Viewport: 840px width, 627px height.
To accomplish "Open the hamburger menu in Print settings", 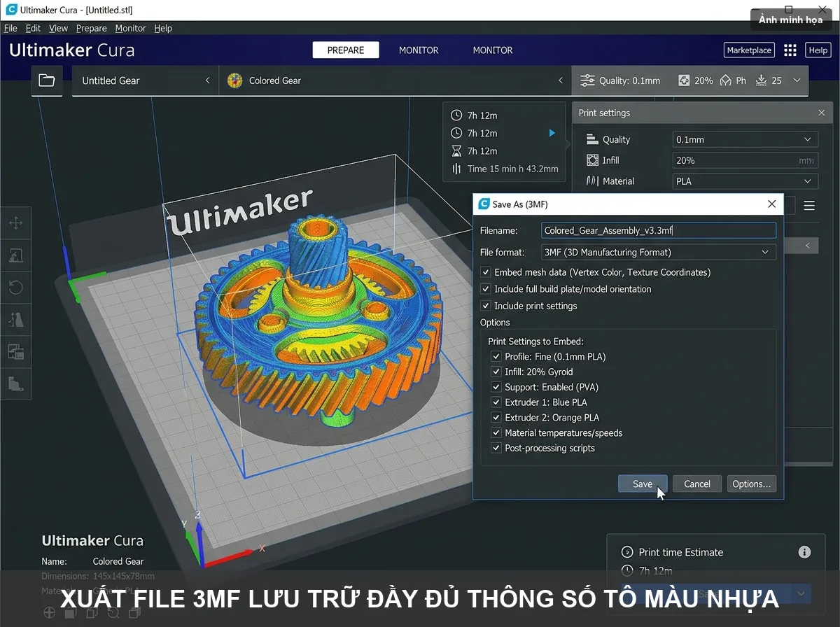I will [x=809, y=206].
